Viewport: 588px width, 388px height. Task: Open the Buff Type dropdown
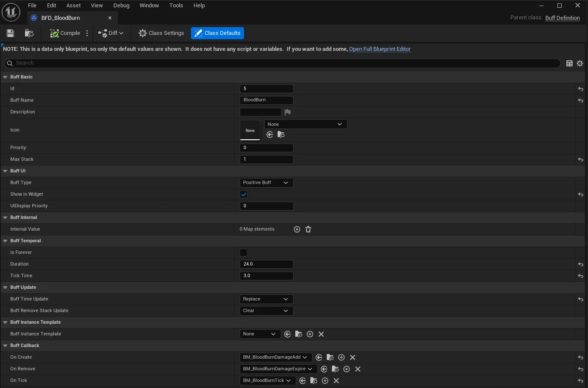click(266, 183)
